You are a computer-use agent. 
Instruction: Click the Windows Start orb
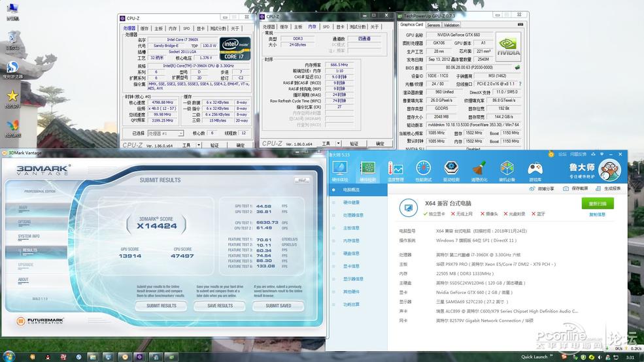point(8,356)
